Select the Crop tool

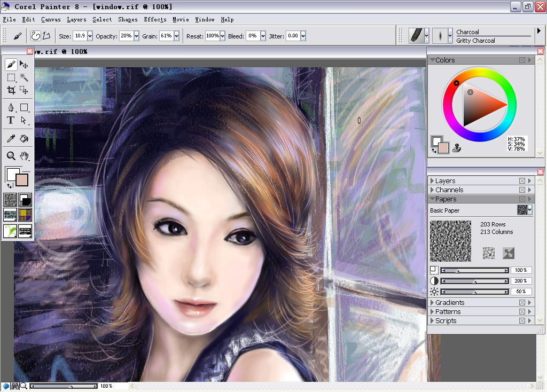pos(11,90)
